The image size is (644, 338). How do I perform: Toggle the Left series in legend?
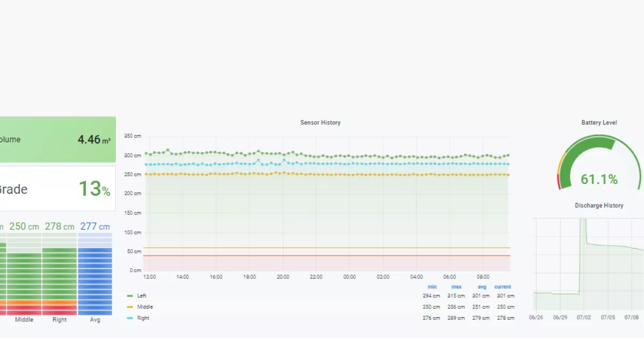point(142,296)
